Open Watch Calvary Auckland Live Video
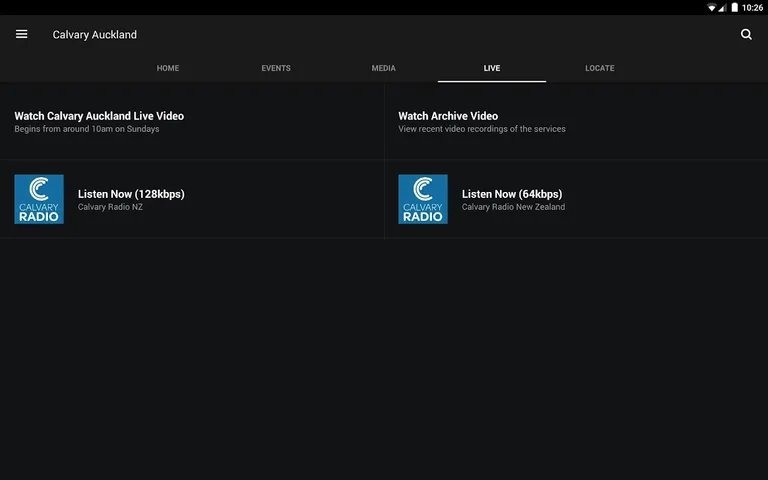This screenshot has height=480, width=768. click(x=192, y=122)
